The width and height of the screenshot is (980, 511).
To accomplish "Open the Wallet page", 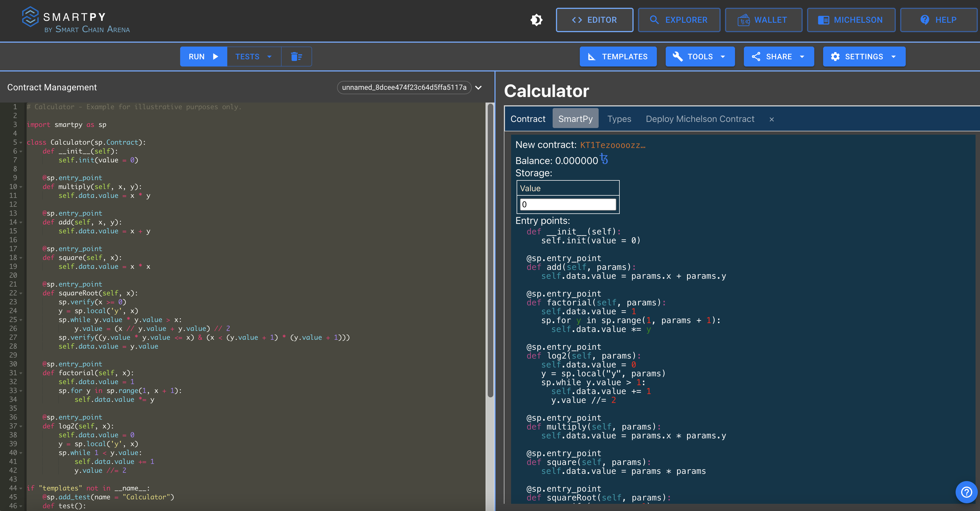I will point(763,20).
